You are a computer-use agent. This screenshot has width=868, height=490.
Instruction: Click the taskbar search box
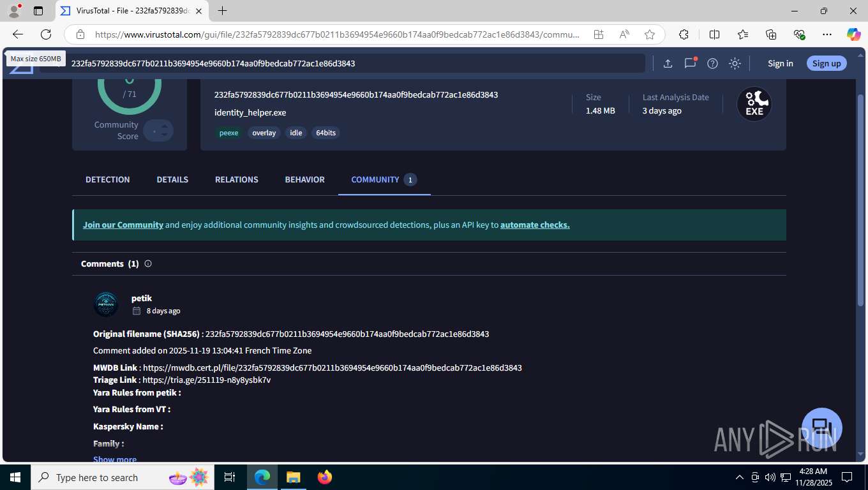point(123,477)
